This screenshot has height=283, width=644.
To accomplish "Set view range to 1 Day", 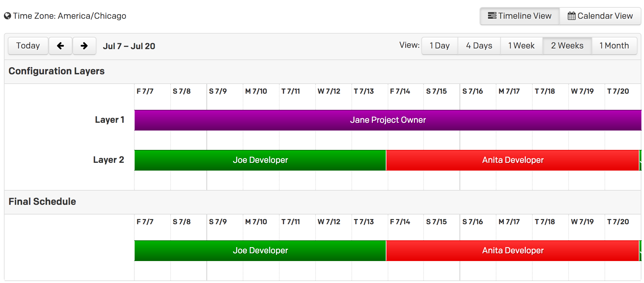I will tap(439, 46).
